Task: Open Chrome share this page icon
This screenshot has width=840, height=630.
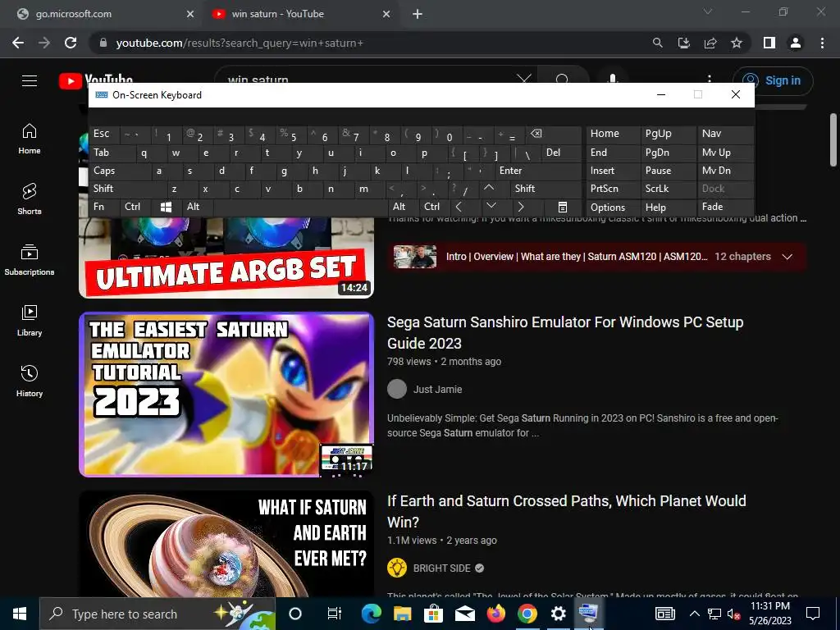Action: click(710, 43)
